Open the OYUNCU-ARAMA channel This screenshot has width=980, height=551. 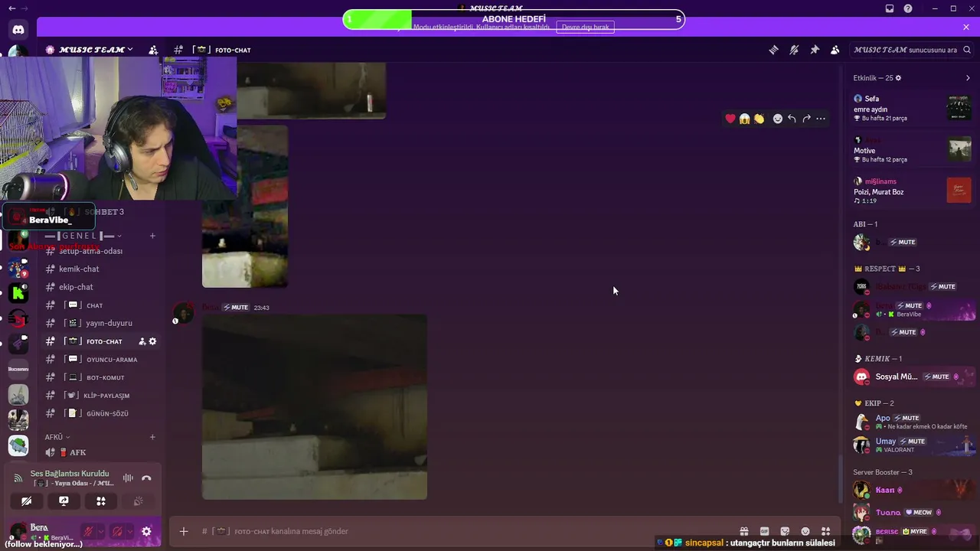pyautogui.click(x=101, y=360)
